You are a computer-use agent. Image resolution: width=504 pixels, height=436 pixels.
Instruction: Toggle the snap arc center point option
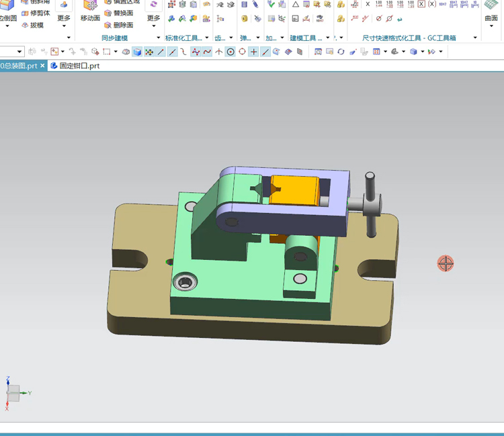click(230, 52)
